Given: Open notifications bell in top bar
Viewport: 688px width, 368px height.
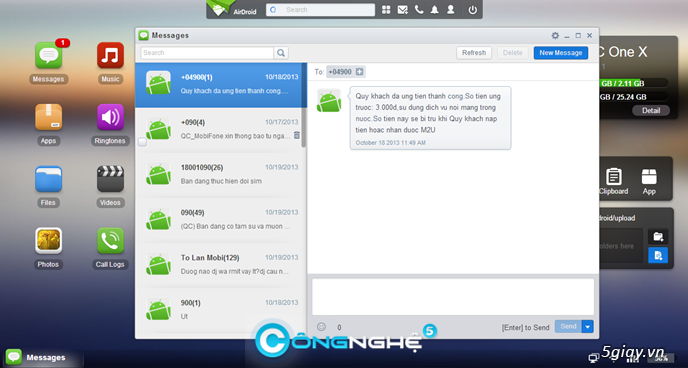Looking at the screenshot, I should pos(434,10).
